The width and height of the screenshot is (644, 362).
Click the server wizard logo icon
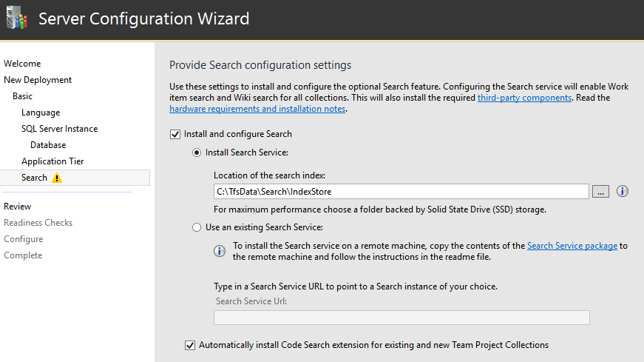click(x=16, y=17)
